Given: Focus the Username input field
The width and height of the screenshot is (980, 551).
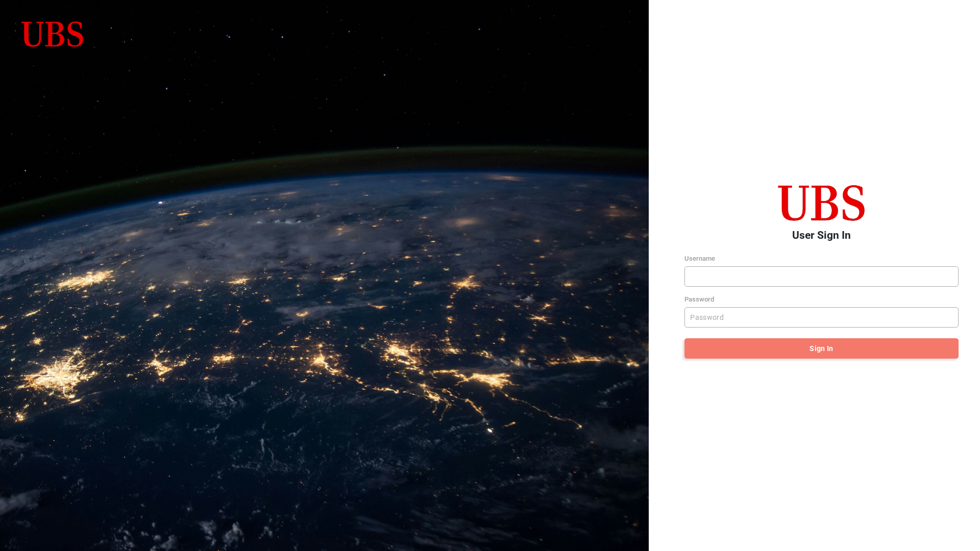Looking at the screenshot, I should click(821, 277).
